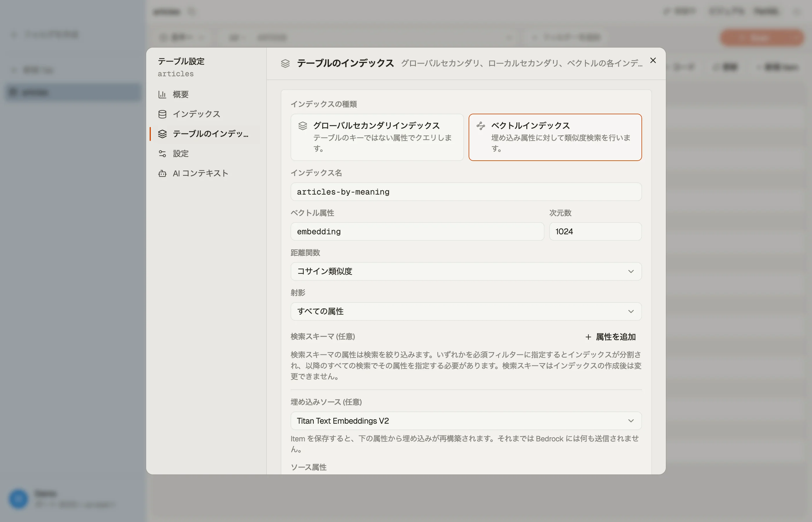Click the テーブル設定 heading
Viewport: 812px width, 522px height.
[x=181, y=61]
